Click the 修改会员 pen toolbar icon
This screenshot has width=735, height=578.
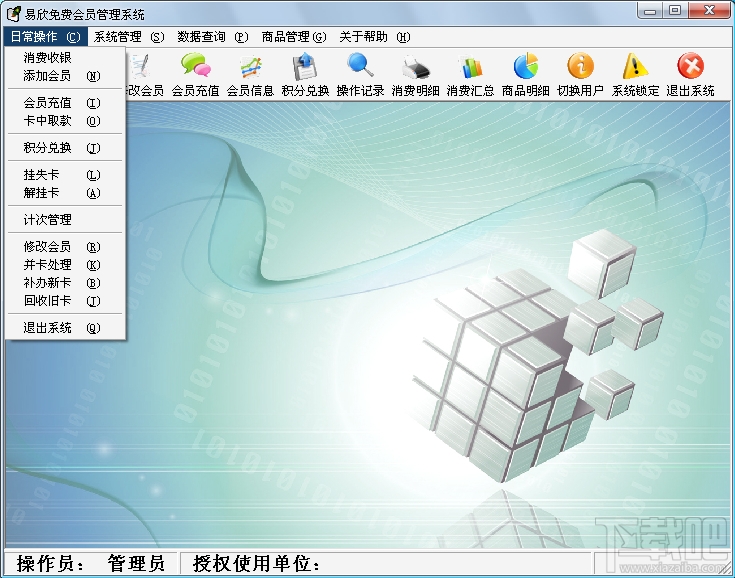click(x=140, y=66)
